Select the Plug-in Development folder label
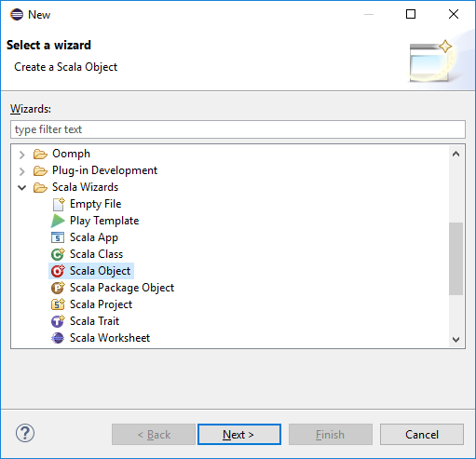 click(104, 170)
